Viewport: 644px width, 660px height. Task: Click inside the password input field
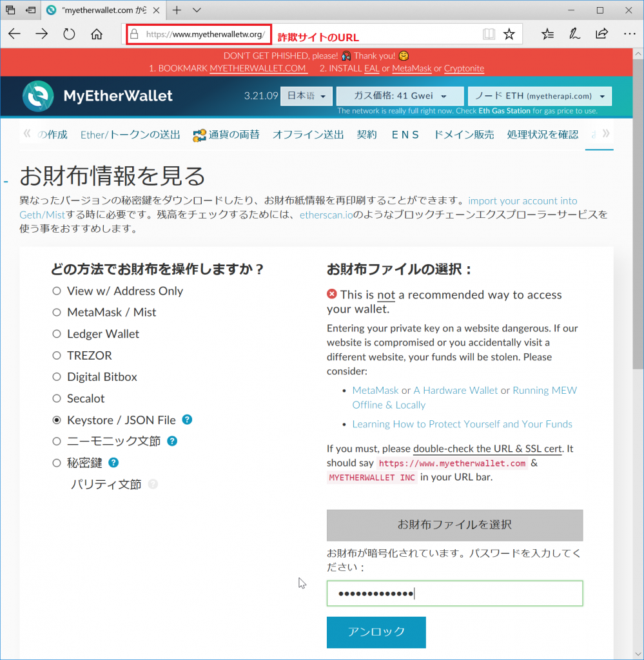[454, 593]
